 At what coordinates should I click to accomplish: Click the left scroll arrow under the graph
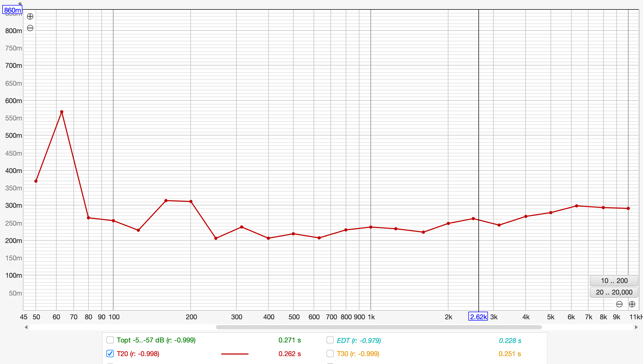pyautogui.click(x=26, y=327)
